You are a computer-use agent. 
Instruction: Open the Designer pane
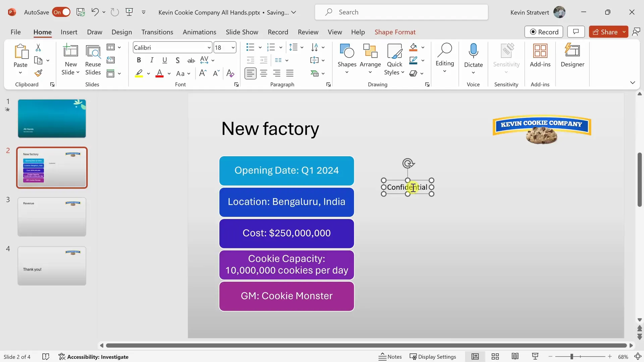(x=572, y=56)
